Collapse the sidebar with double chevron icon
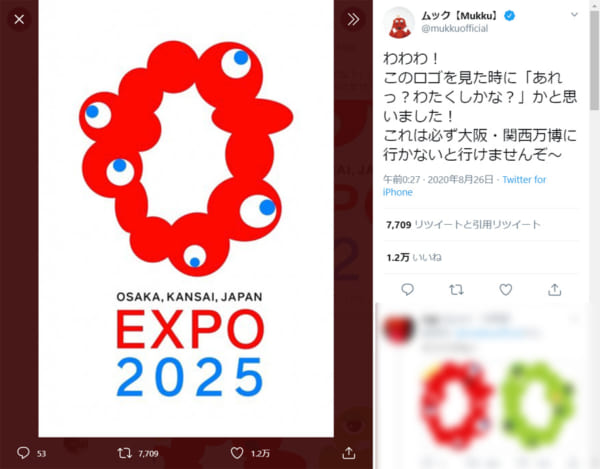Image resolution: width=600 pixels, height=469 pixels. (x=353, y=19)
